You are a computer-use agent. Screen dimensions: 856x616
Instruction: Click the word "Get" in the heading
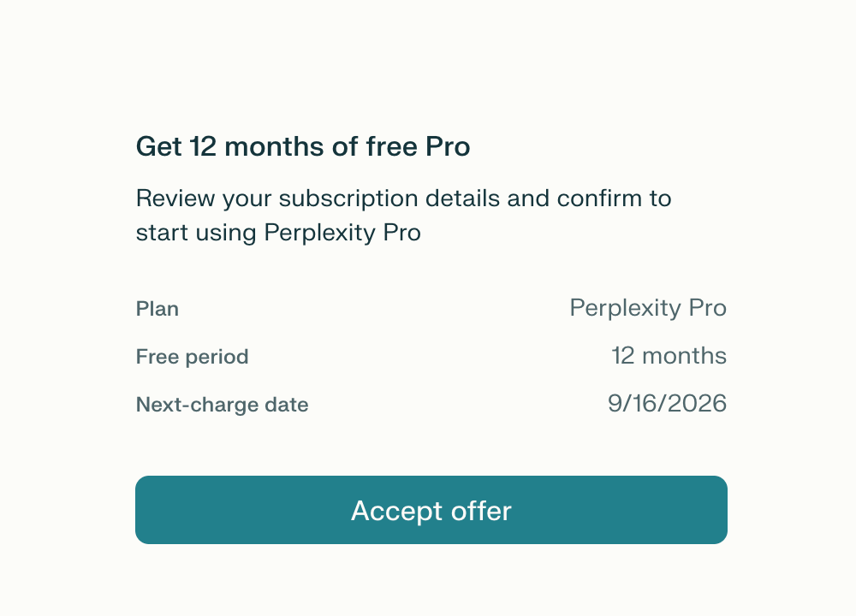click(159, 147)
